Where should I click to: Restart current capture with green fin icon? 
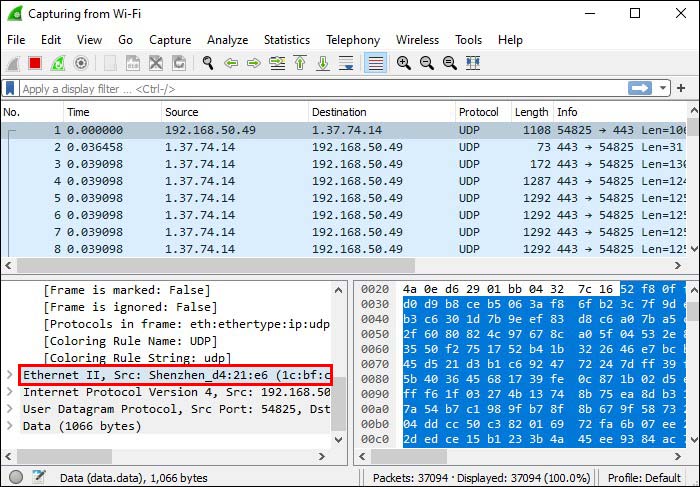pos(58,63)
